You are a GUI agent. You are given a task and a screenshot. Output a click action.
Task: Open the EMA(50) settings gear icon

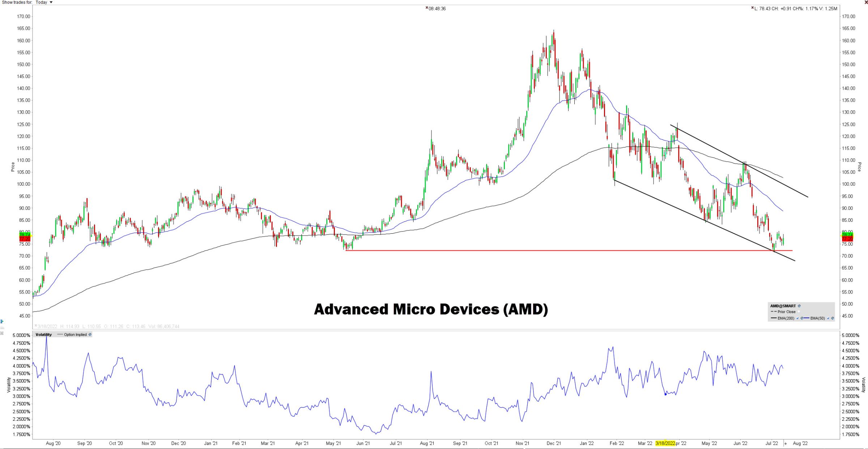833,318
